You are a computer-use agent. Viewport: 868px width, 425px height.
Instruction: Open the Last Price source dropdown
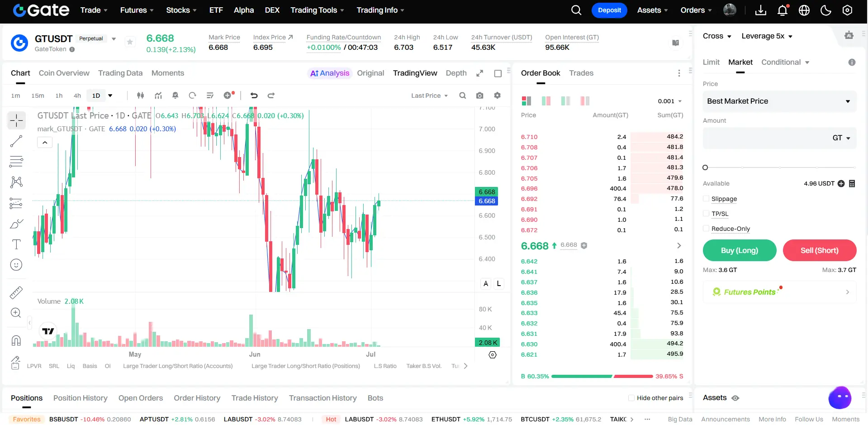(x=429, y=96)
